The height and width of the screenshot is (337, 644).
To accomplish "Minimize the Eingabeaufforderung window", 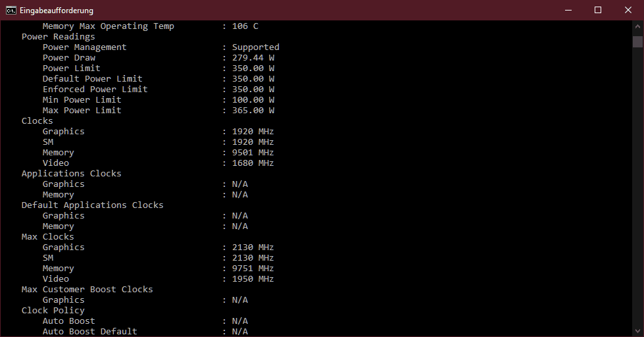I will click(568, 11).
